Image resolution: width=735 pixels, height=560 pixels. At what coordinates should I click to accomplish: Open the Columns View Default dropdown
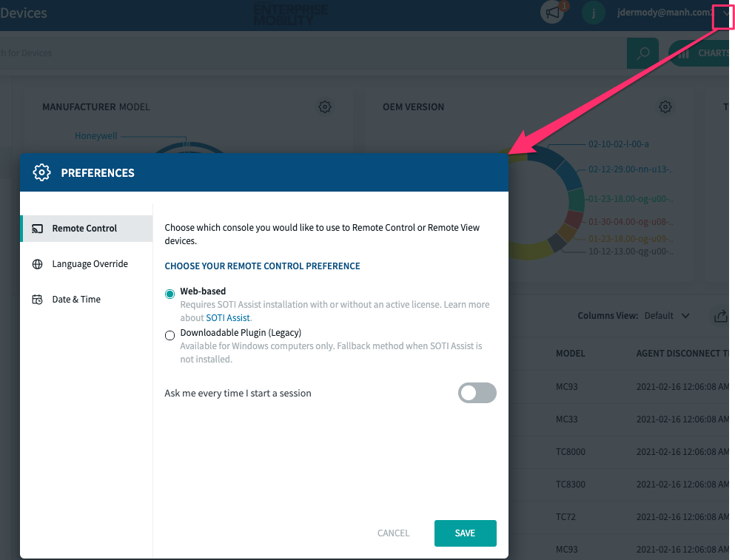667,316
